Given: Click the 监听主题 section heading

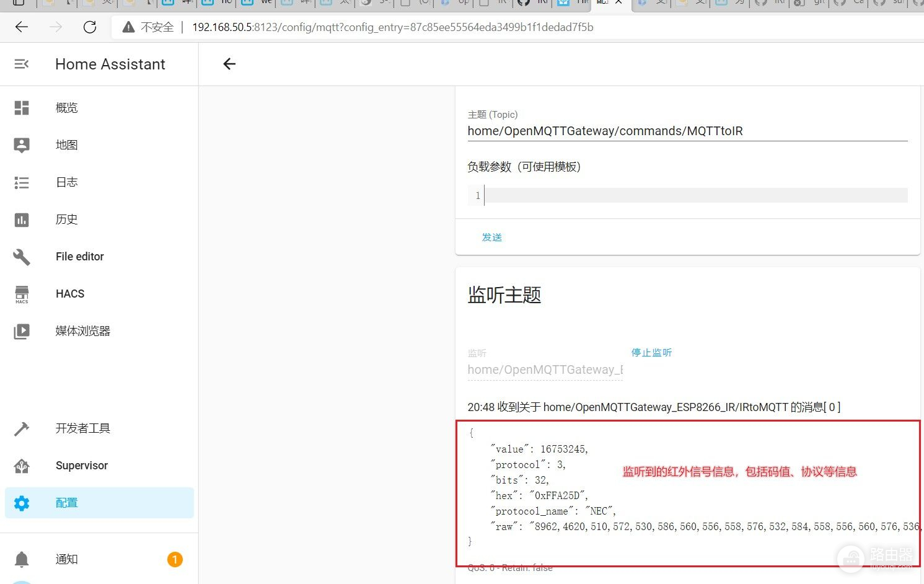Looking at the screenshot, I should coord(504,295).
